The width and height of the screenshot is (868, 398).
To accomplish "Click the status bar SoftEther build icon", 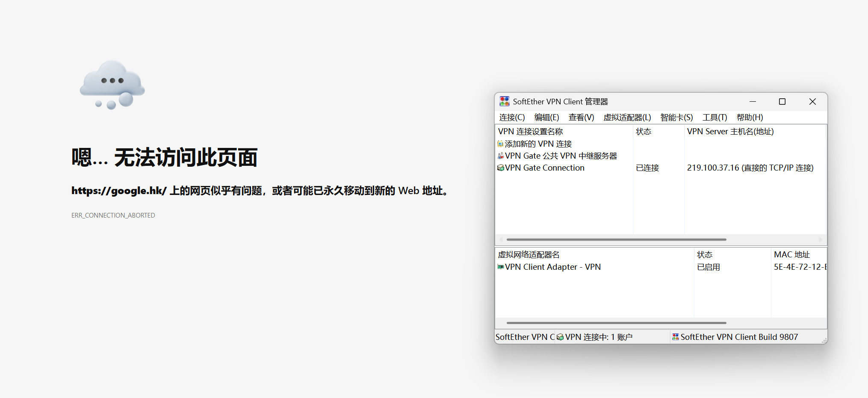I will (x=675, y=337).
